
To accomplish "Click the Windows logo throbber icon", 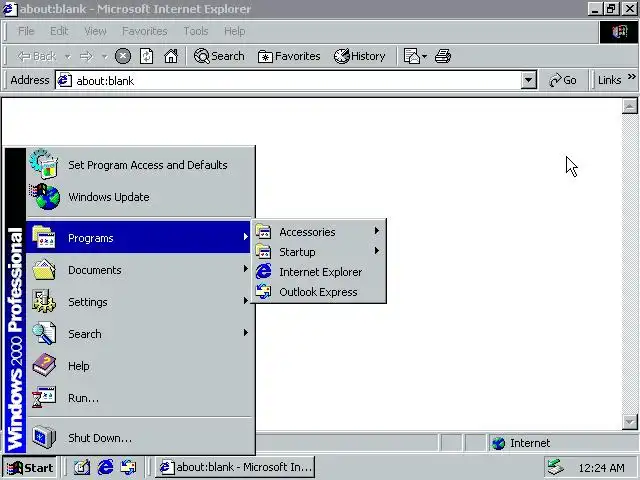I will pos(619,32).
